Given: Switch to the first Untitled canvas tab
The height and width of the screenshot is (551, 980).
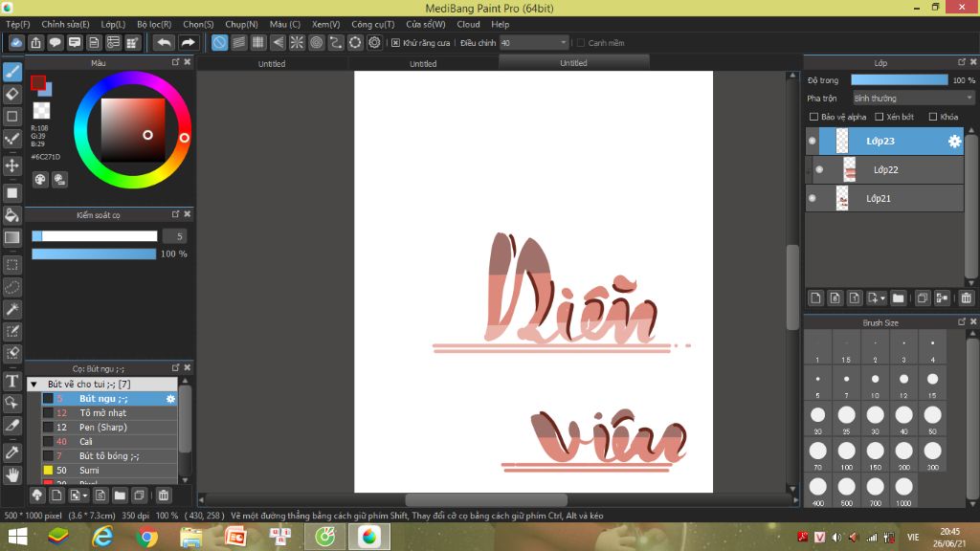Looking at the screenshot, I should 272,64.
